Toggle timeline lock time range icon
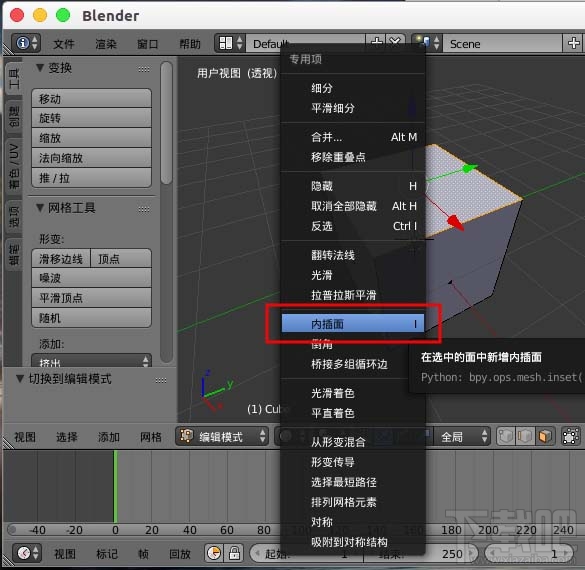 (234, 553)
